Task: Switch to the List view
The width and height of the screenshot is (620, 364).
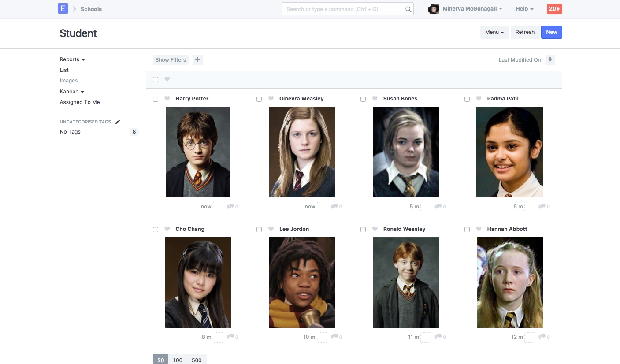Action: [64, 70]
